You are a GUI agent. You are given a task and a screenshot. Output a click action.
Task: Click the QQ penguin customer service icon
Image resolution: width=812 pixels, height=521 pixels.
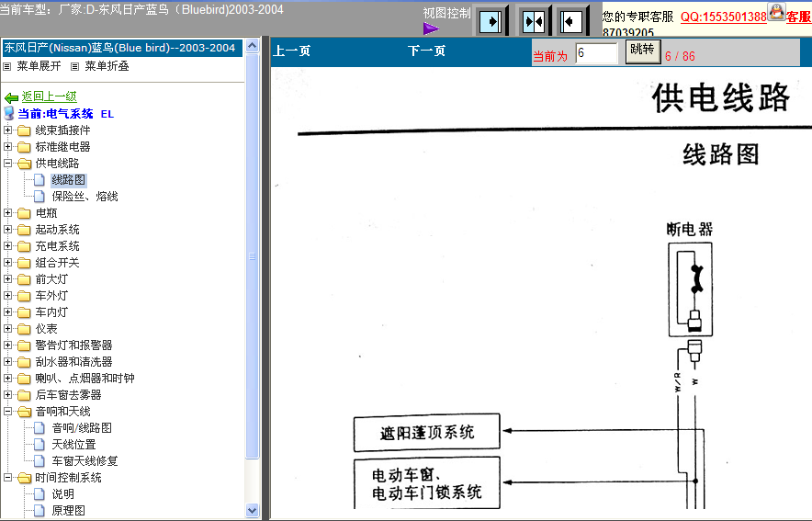776,11
